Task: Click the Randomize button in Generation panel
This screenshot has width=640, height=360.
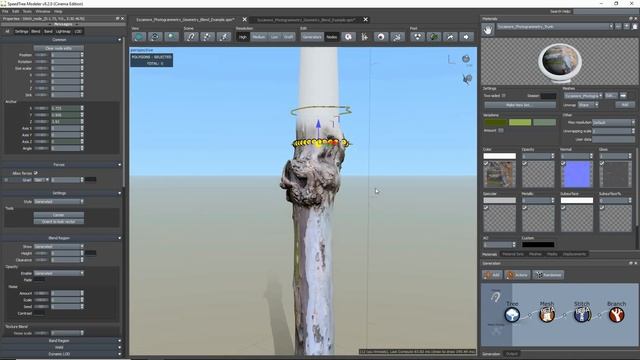Action: coord(548,275)
